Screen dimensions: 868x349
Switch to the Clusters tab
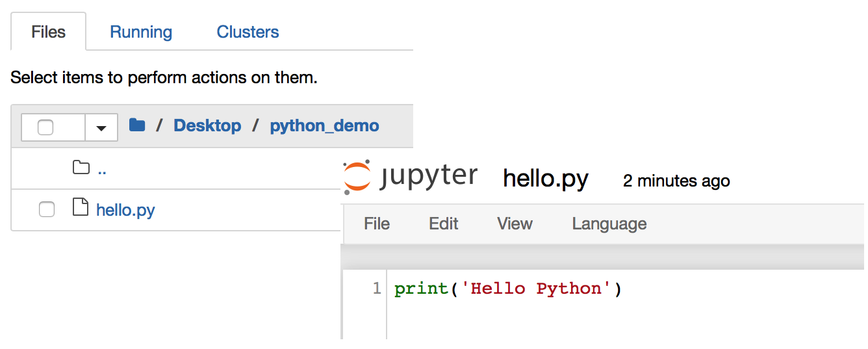click(248, 32)
